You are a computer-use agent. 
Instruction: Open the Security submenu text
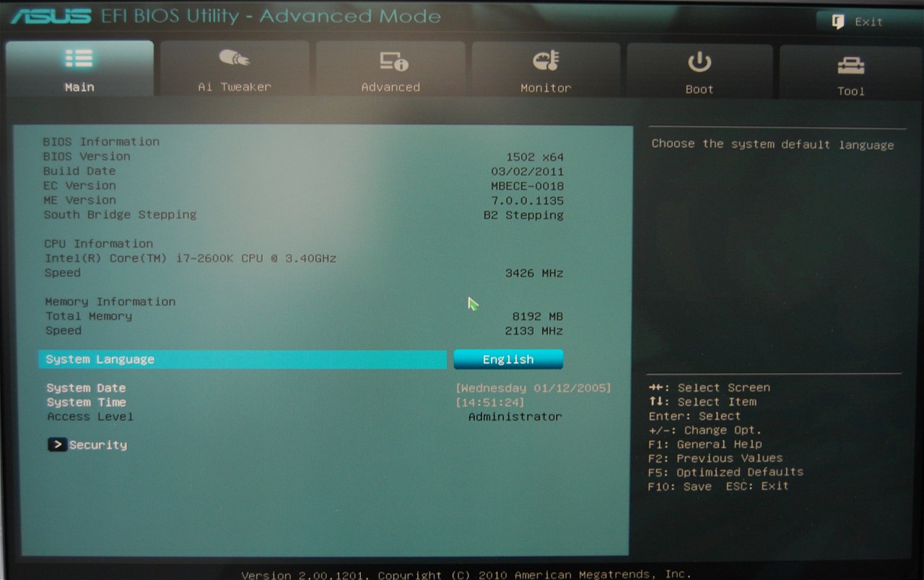click(x=98, y=445)
